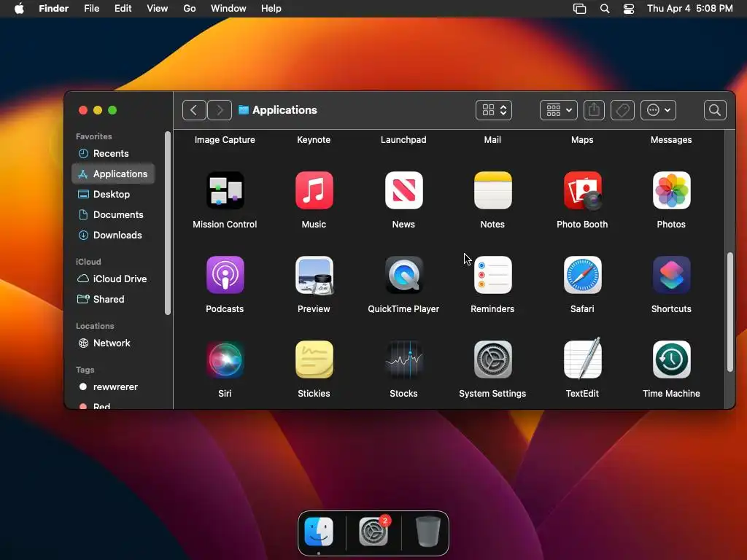The image size is (747, 560).
Task: Select Network in the sidebar
Action: point(113,343)
